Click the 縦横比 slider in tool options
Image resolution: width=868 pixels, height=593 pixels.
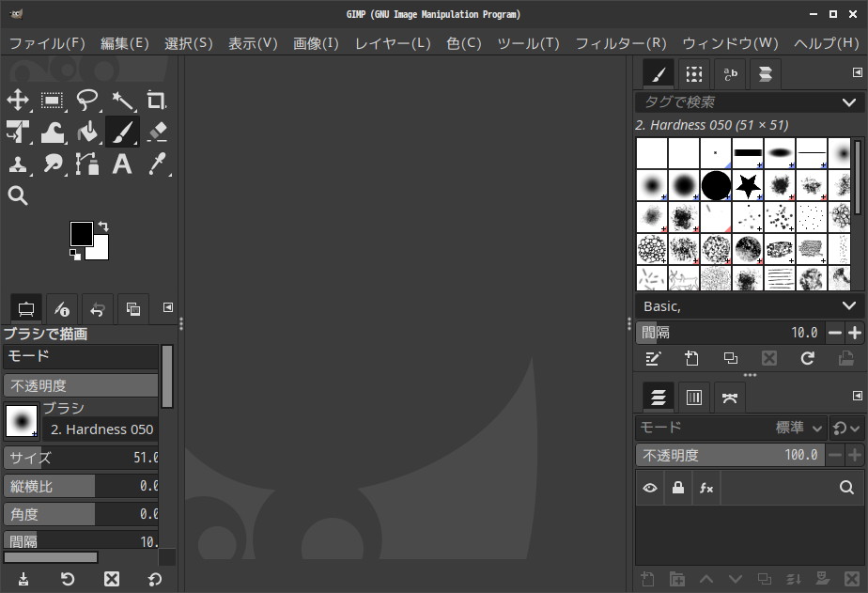tap(81, 486)
